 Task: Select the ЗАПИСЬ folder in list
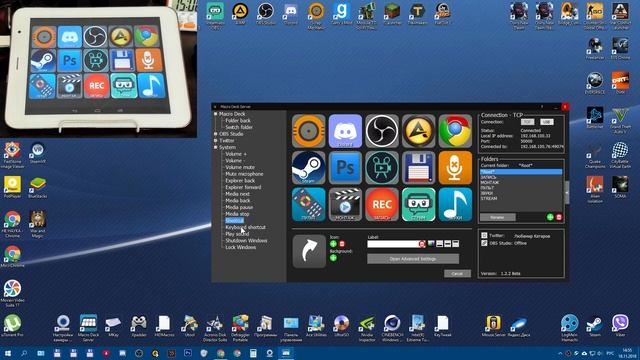[x=521, y=177]
